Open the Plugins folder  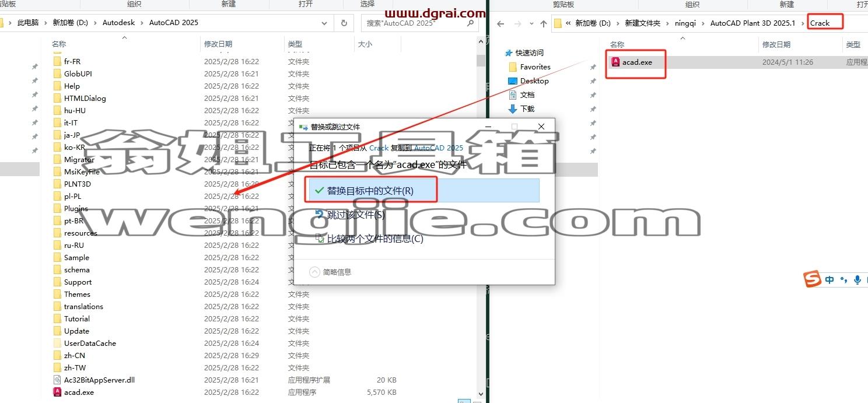(76, 208)
